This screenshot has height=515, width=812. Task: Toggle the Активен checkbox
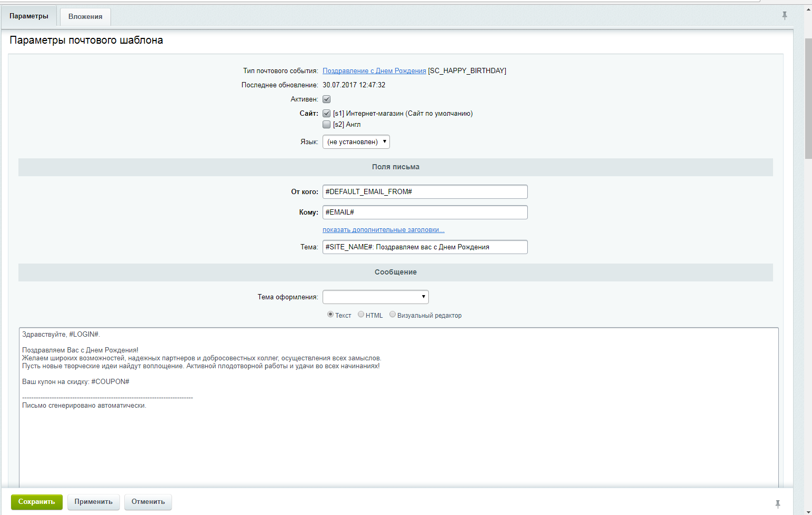(326, 99)
